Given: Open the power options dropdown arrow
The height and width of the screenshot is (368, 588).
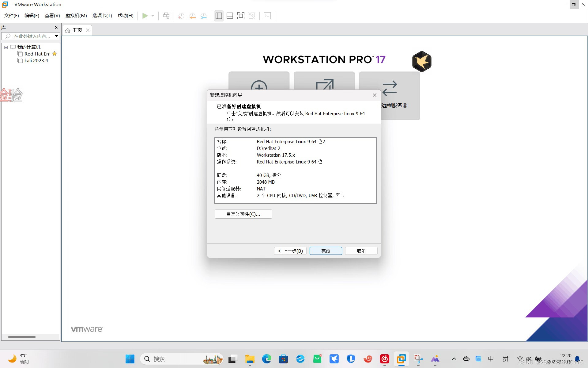Looking at the screenshot, I should tap(153, 16).
